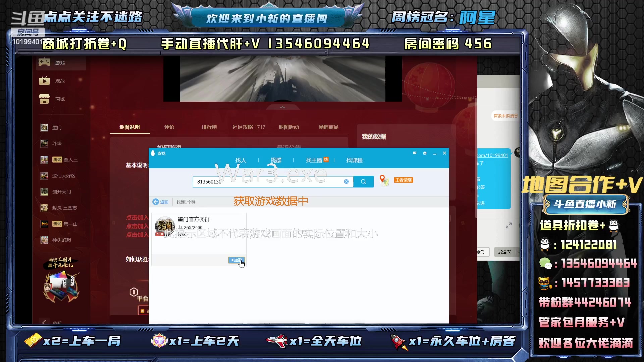The width and height of the screenshot is (644, 362).
Task: Select the 找人 tab in search window
Action: [x=241, y=160]
